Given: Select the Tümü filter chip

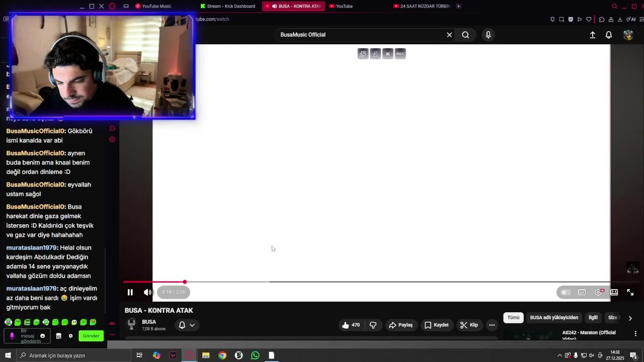Looking at the screenshot, I should (x=513, y=318).
